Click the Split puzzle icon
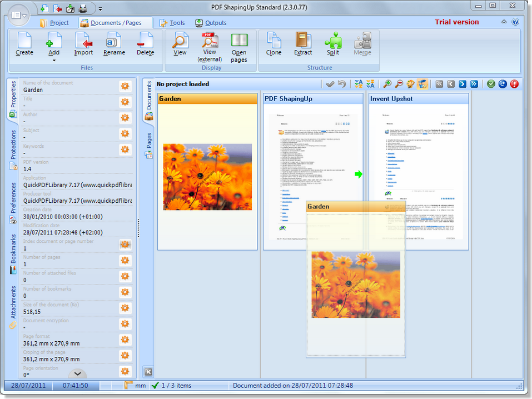Image resolution: width=532 pixels, height=399 pixels. (333, 41)
